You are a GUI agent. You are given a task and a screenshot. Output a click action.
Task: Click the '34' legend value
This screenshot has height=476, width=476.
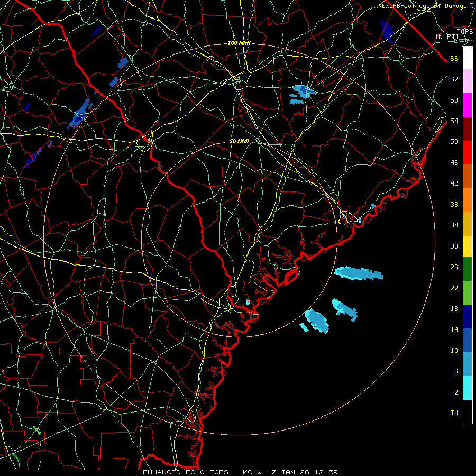point(454,225)
